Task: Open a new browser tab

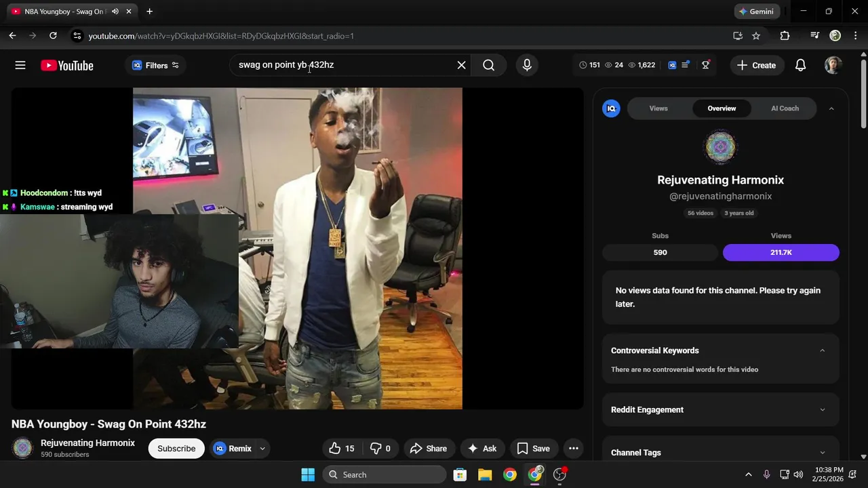Action: point(149,12)
